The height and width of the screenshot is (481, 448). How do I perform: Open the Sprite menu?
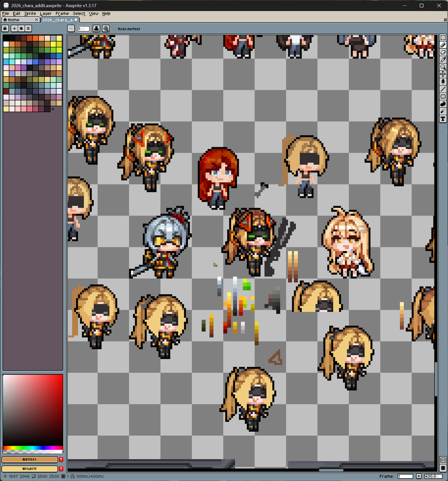pyautogui.click(x=30, y=14)
